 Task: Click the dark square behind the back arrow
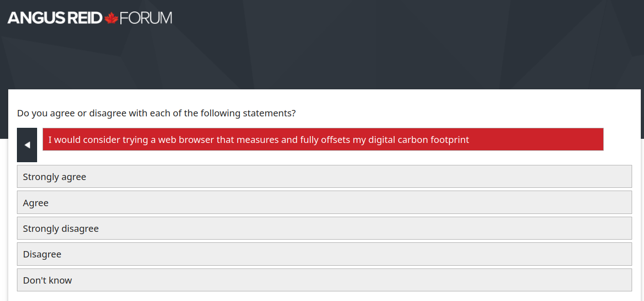tap(27, 155)
